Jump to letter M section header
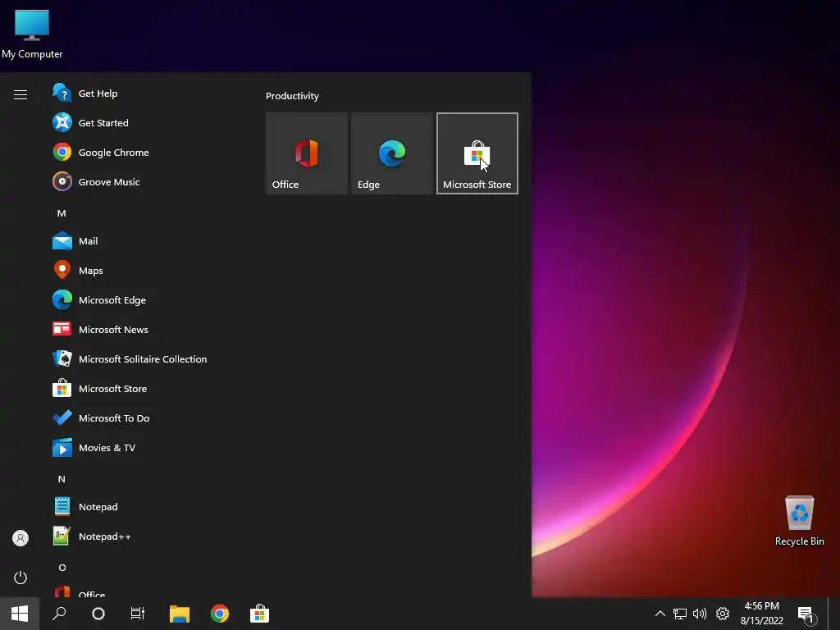Screen dimensions: 840x630 coord(62,213)
